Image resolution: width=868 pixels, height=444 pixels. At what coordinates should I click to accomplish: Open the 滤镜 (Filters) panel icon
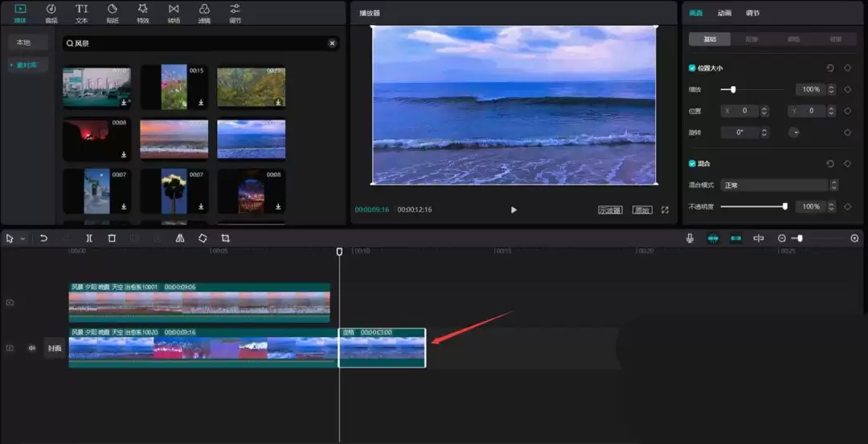tap(204, 12)
